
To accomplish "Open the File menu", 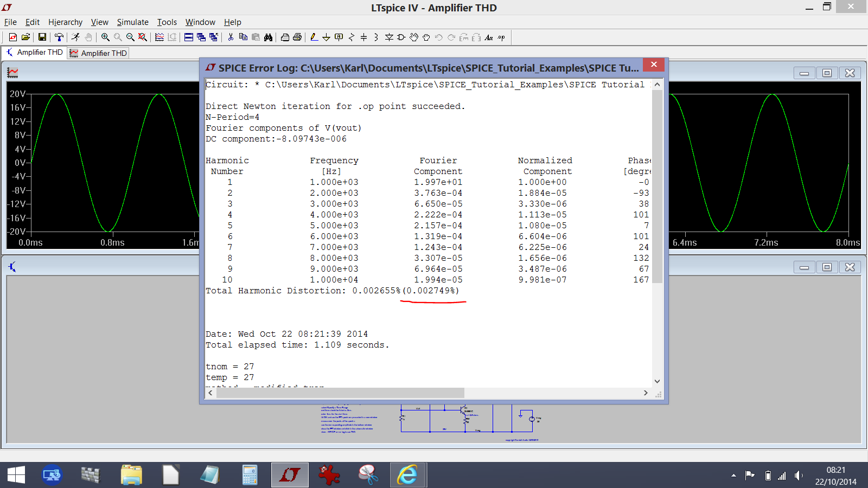I will [x=10, y=22].
